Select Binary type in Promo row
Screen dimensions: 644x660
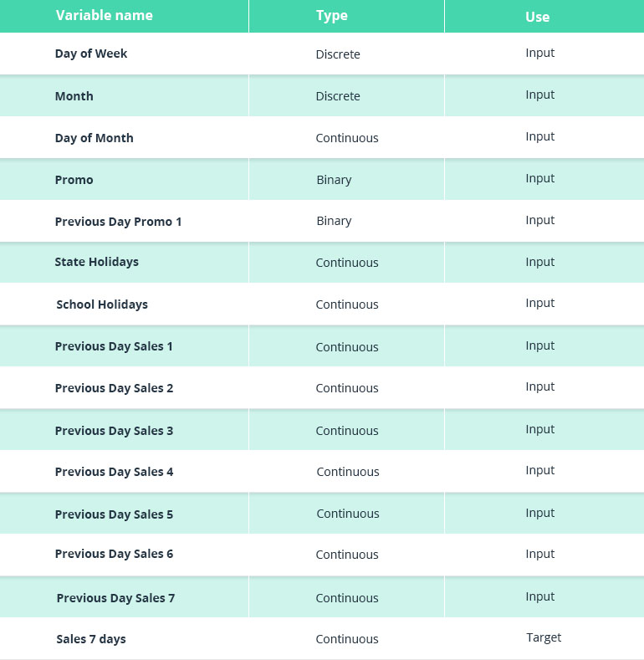tap(334, 180)
